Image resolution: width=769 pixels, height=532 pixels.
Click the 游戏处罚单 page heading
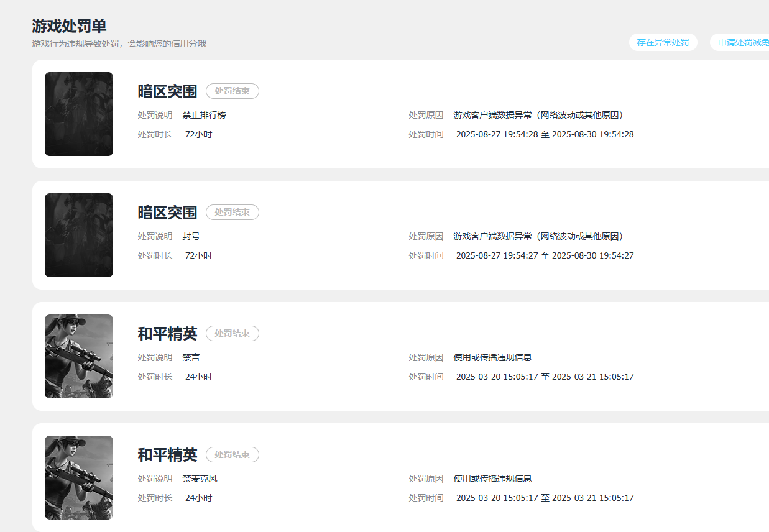pos(69,26)
